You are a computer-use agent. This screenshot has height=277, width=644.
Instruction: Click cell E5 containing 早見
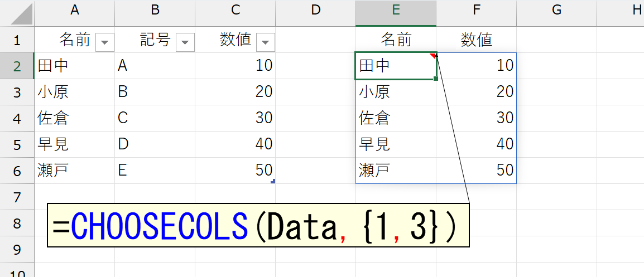pos(396,144)
